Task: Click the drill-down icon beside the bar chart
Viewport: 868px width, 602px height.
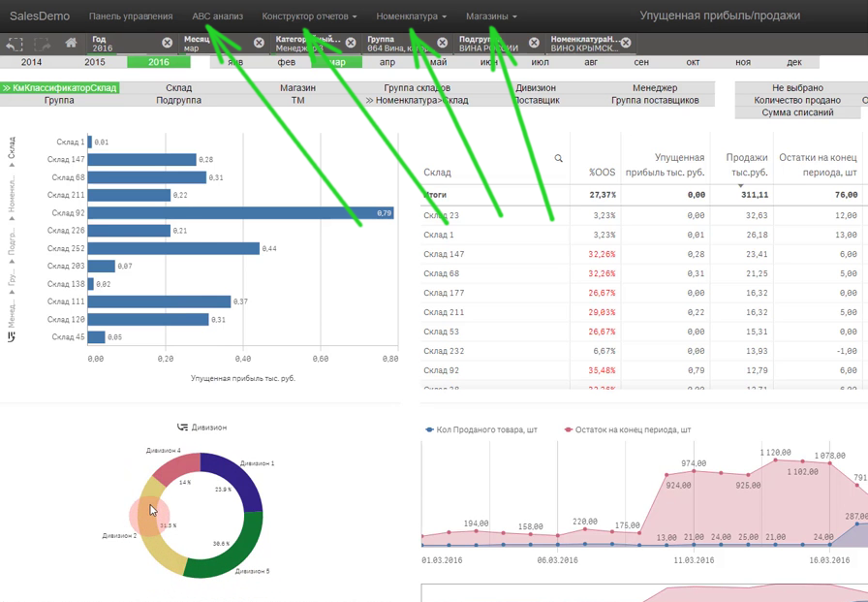Action: pos(11,336)
